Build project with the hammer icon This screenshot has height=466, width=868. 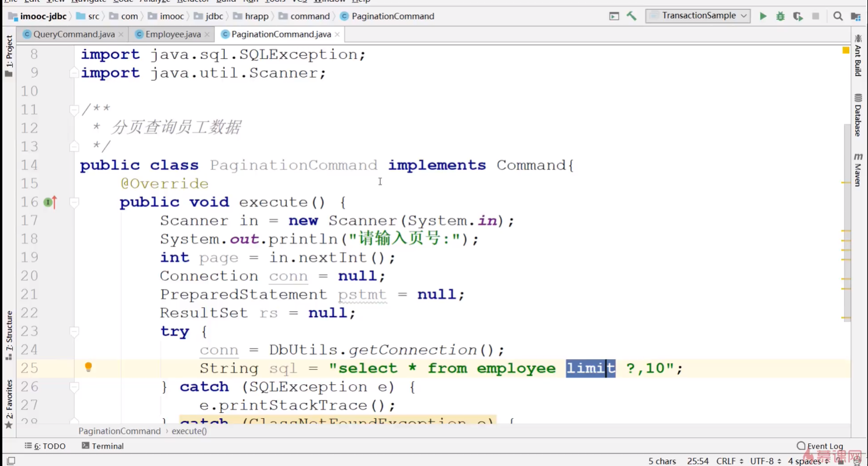coord(631,16)
